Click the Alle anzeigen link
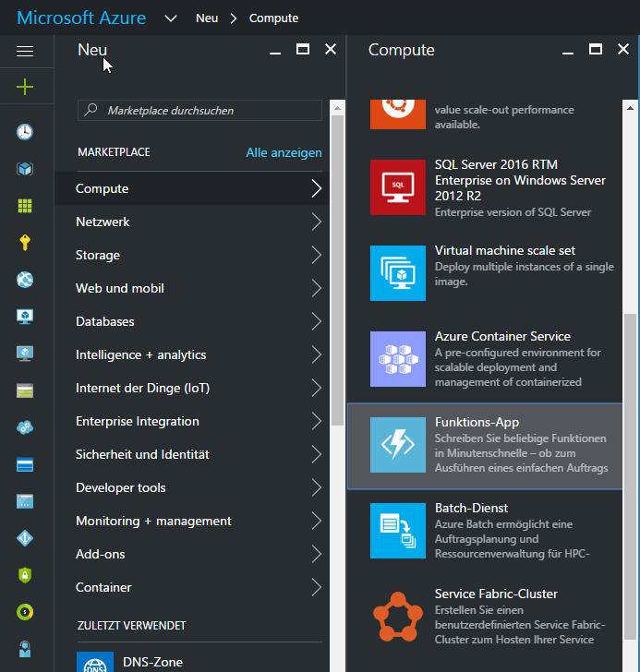Image resolution: width=640 pixels, height=672 pixels. [284, 152]
